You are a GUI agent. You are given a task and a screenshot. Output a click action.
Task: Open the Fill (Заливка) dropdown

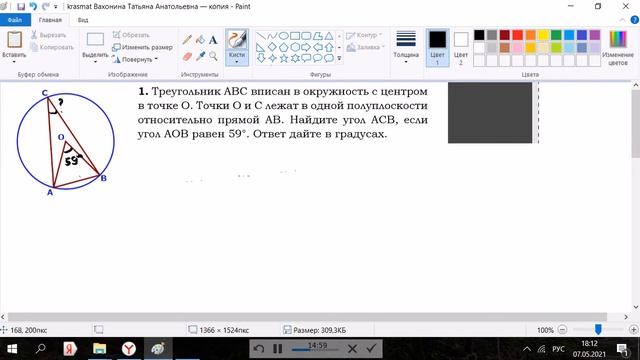365,47
